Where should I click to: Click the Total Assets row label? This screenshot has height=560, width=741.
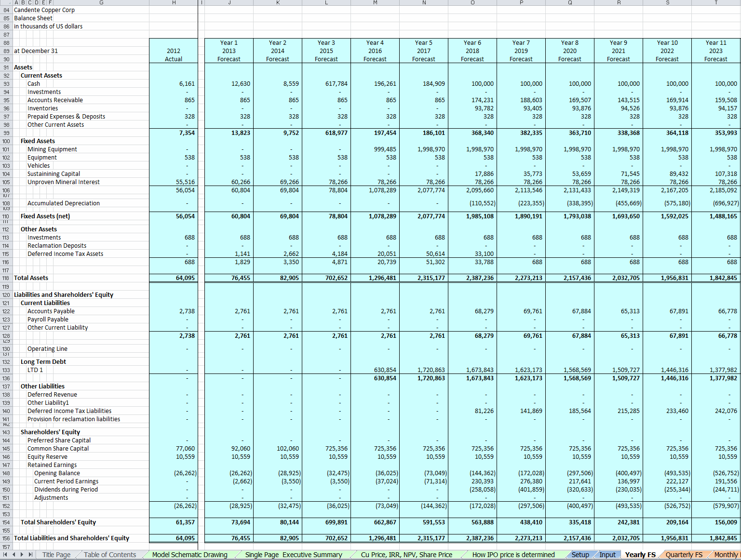[x=31, y=278]
